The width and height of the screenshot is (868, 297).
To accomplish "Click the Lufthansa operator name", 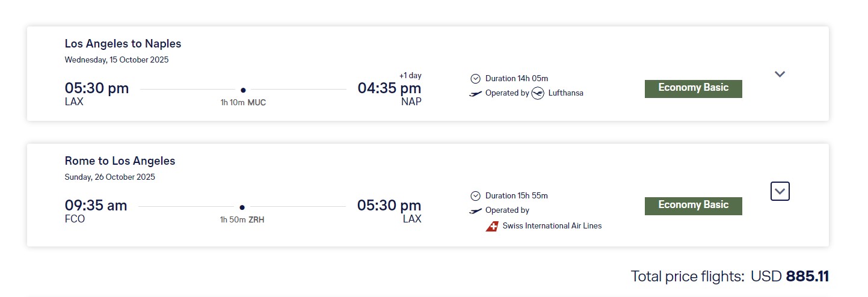I will click(566, 93).
